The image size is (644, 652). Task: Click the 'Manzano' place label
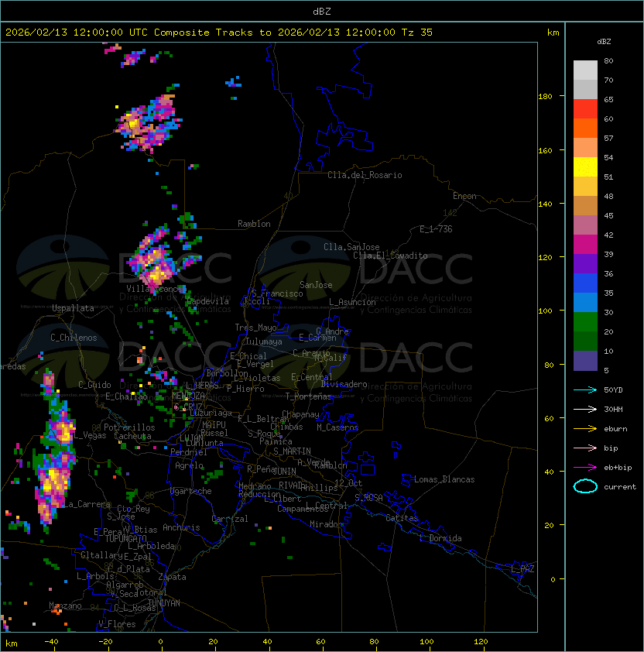65,606
